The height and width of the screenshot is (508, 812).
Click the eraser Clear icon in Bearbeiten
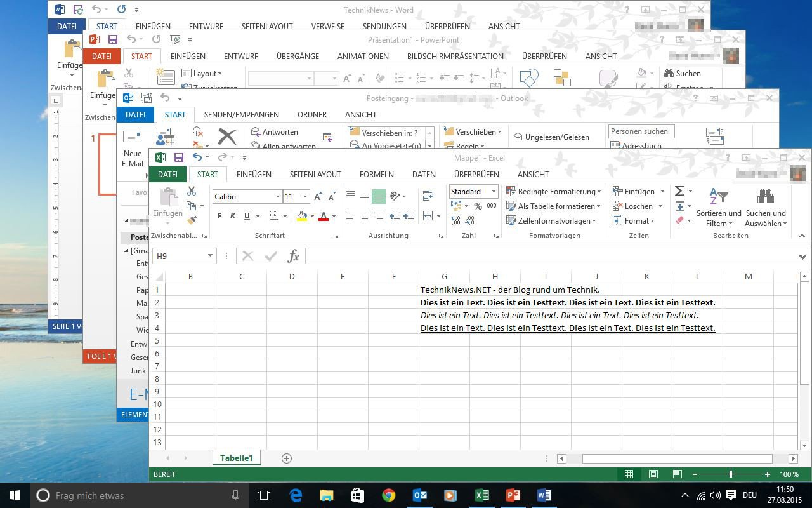coord(680,220)
